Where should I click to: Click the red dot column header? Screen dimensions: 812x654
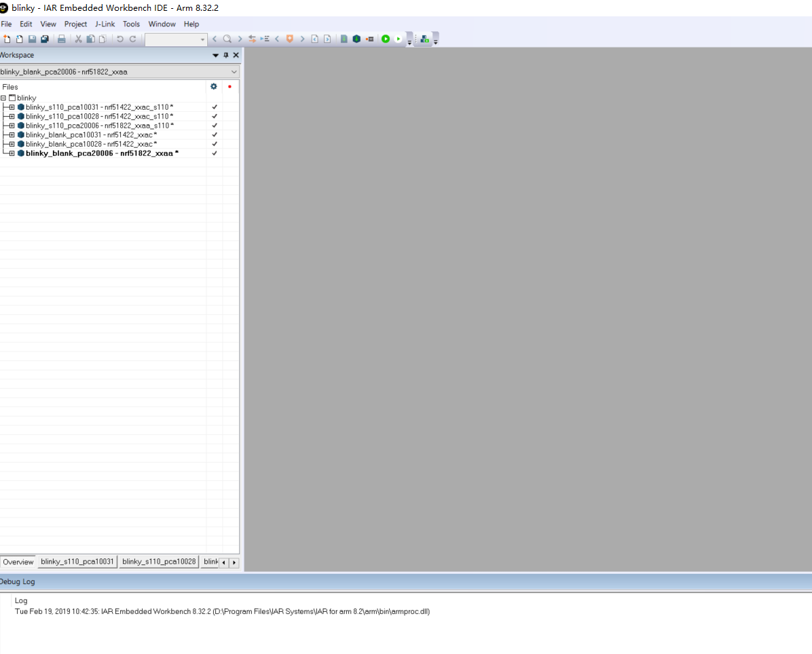(x=230, y=86)
